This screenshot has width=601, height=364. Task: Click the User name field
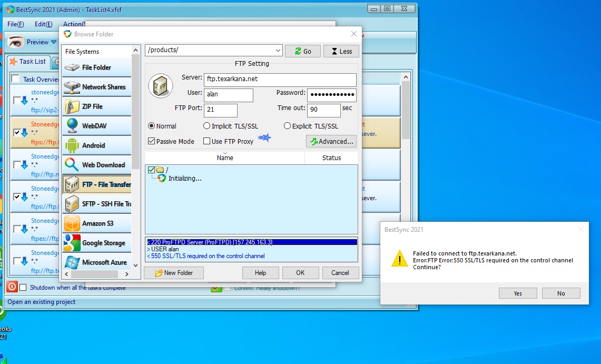point(229,95)
